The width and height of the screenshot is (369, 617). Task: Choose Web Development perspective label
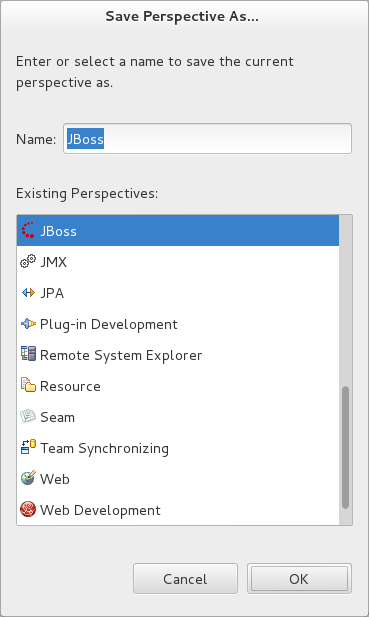tap(100, 510)
